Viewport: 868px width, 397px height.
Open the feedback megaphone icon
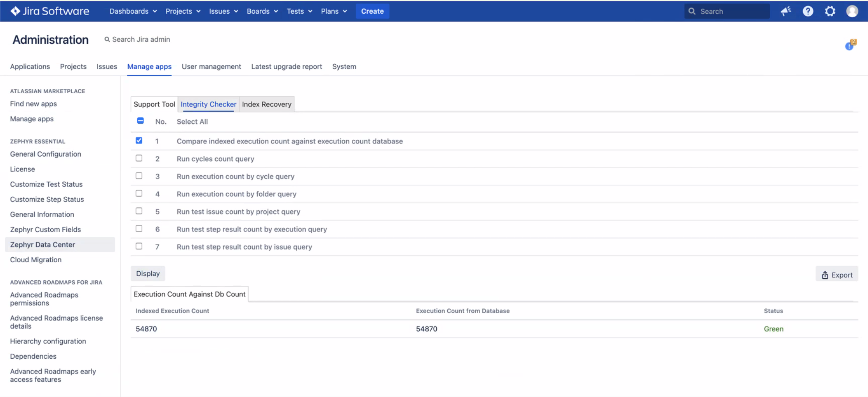coord(785,11)
